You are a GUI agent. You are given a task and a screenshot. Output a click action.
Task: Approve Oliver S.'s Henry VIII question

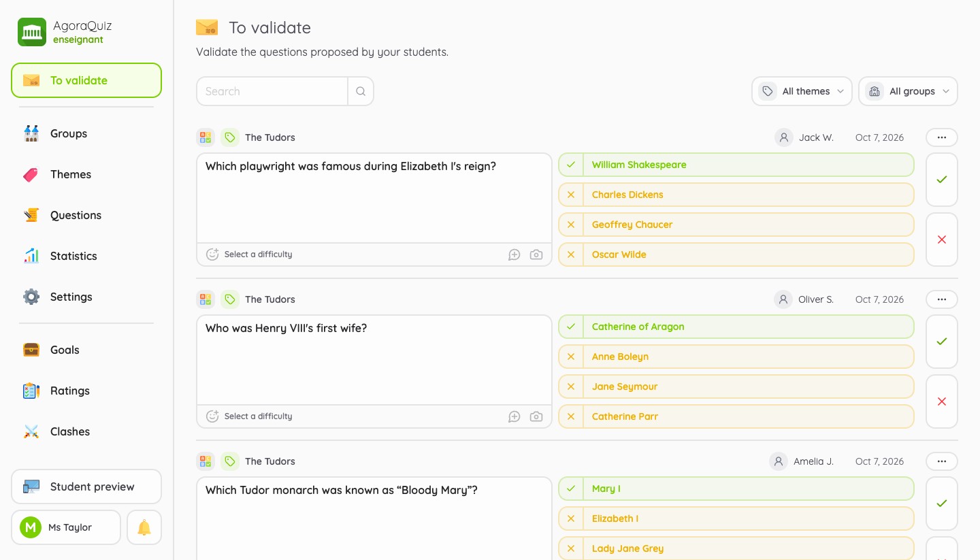pyautogui.click(x=942, y=342)
